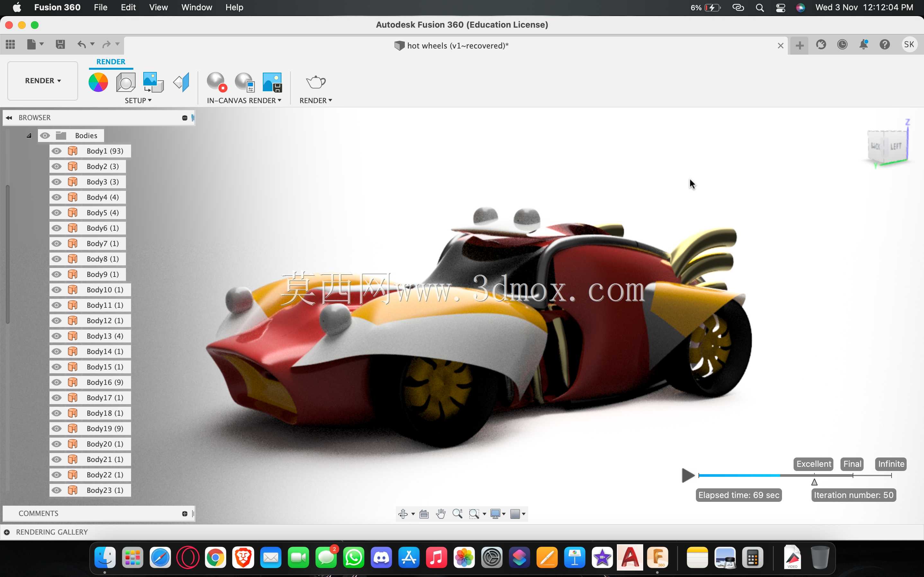The image size is (924, 577).
Task: Open the View menu
Action: (158, 8)
